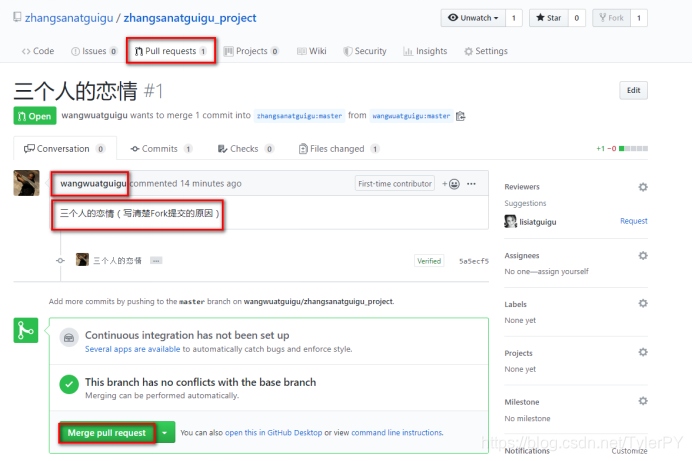Open the Assignees gear settings
This screenshot has width=693, height=461.
643,255
